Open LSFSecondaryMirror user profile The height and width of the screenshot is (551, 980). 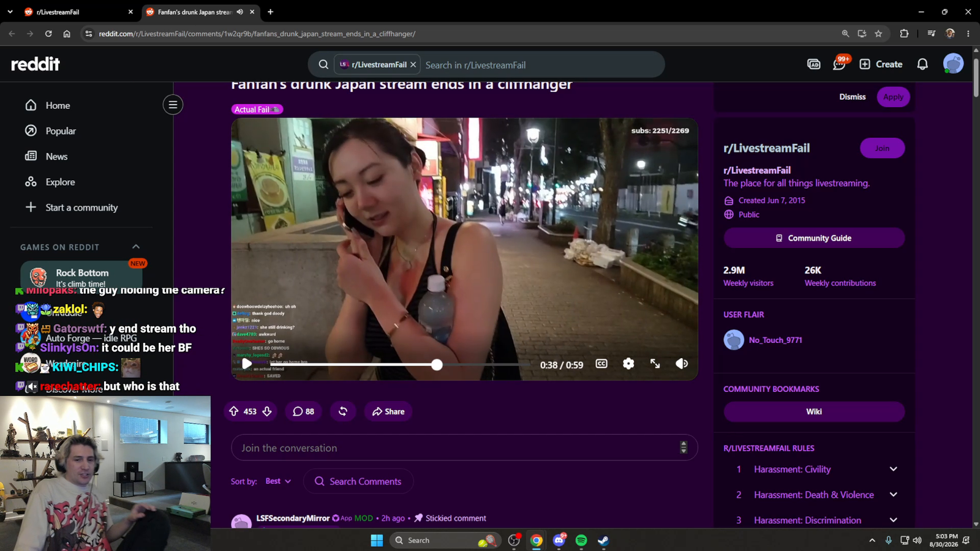point(293,518)
